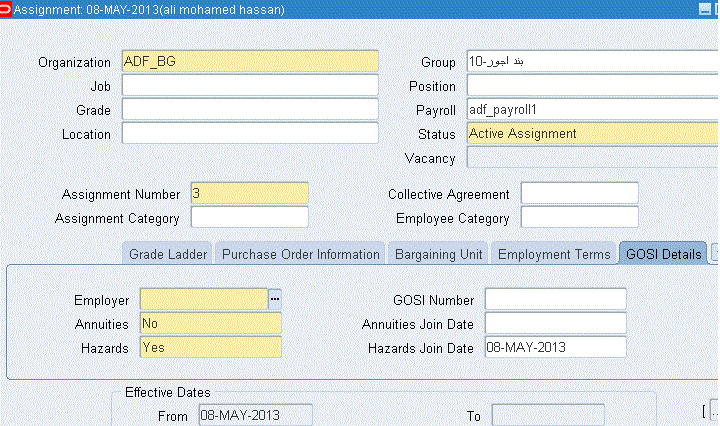Click the Organization field containing ADF_BG

coord(250,62)
